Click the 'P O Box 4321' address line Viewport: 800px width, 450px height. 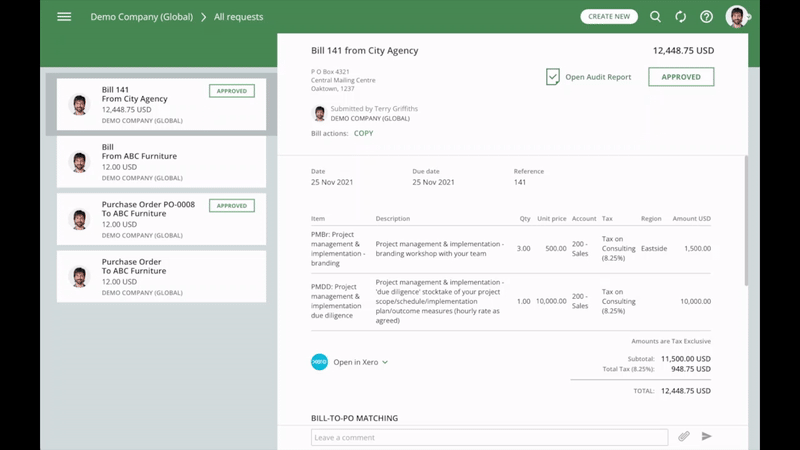330,72
